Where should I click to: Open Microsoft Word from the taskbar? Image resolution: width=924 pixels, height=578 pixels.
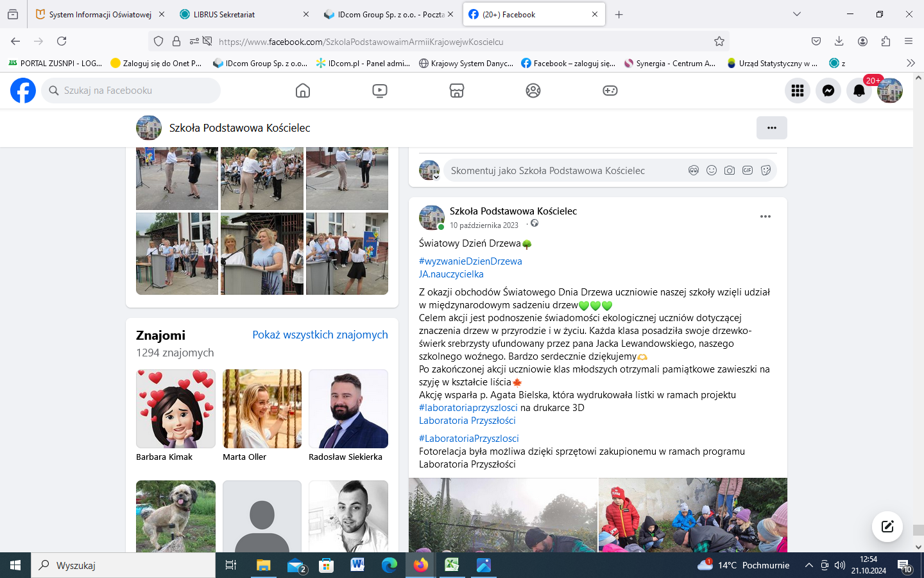(357, 565)
